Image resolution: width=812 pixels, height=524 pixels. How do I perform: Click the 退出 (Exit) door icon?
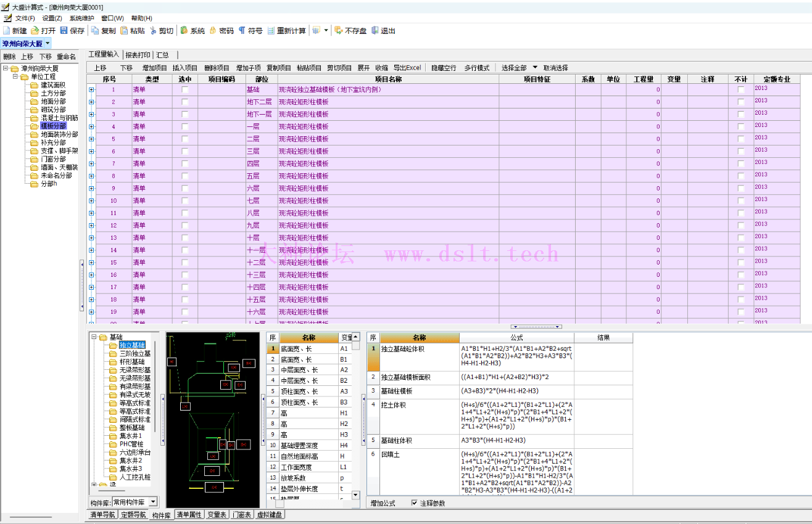pos(375,30)
